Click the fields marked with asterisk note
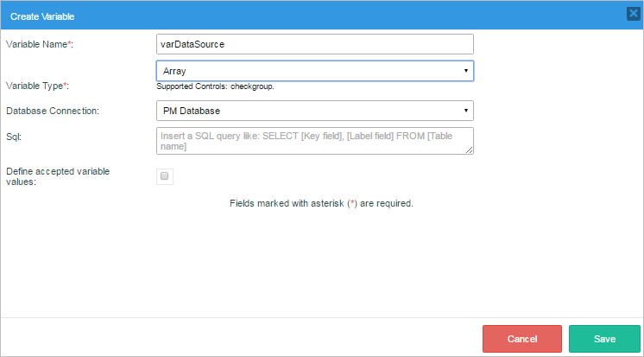 coord(322,204)
